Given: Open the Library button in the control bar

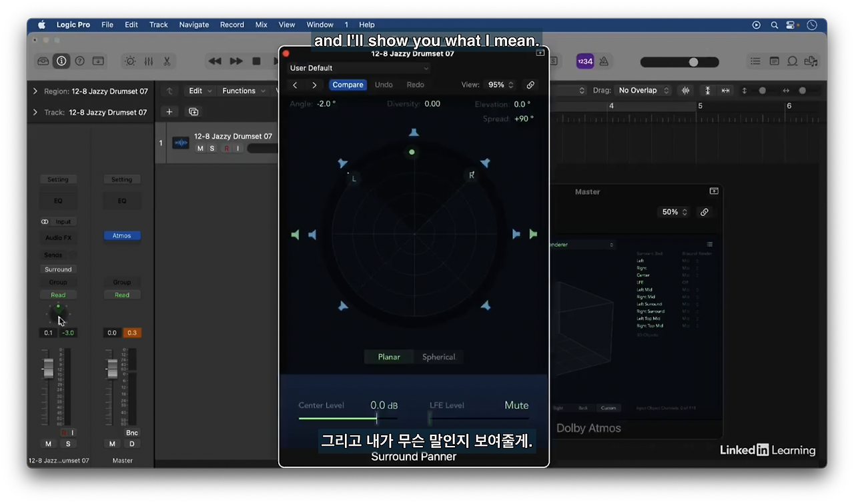Looking at the screenshot, I should 43,61.
